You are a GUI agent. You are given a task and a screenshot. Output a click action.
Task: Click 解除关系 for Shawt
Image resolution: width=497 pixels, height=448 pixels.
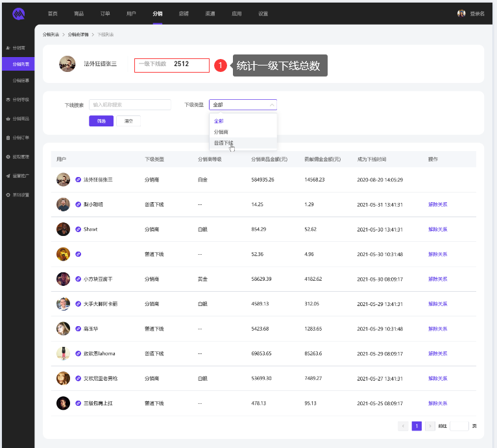click(437, 229)
